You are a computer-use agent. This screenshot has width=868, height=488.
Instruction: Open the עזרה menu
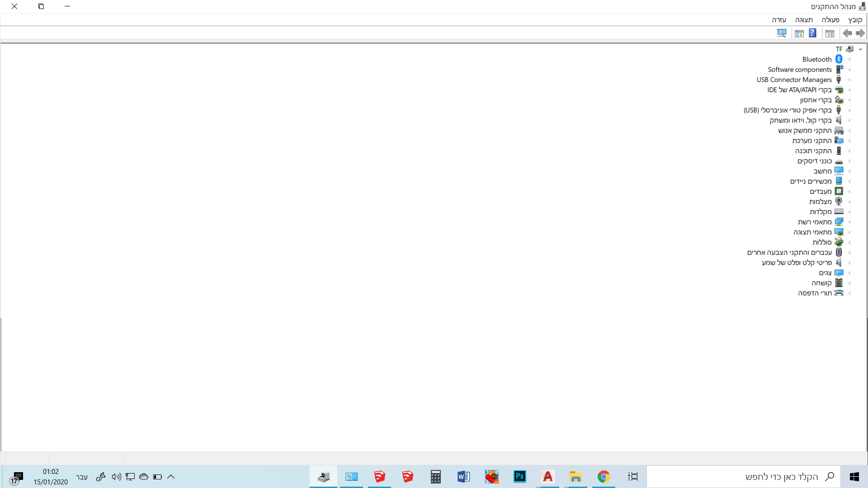(779, 20)
